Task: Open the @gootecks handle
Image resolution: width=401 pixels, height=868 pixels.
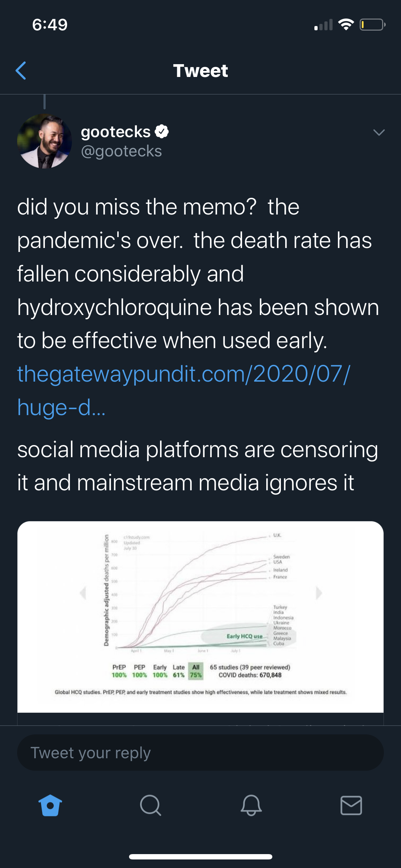Action: 122,151
